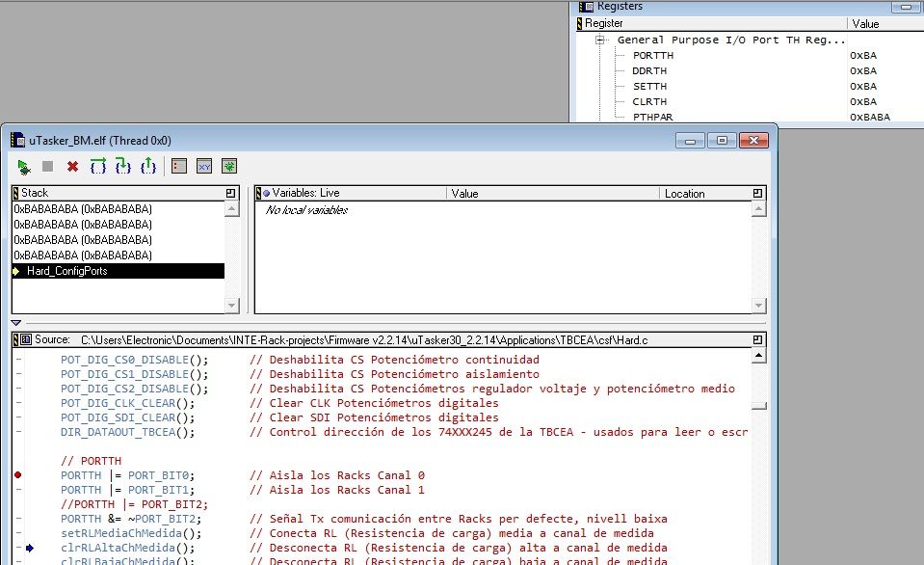Click the No local variables text
Image resolution: width=924 pixels, height=565 pixels.
click(x=307, y=210)
